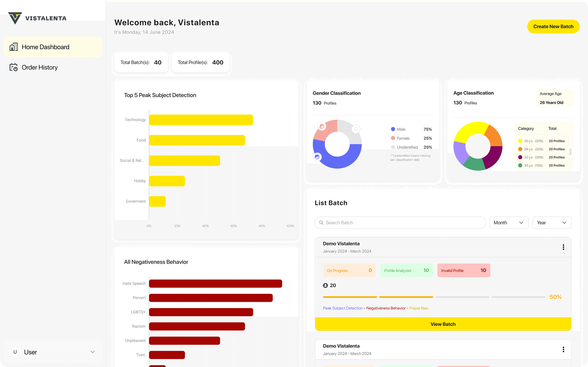
Task: Click the Order History calendar icon
Action: click(14, 67)
